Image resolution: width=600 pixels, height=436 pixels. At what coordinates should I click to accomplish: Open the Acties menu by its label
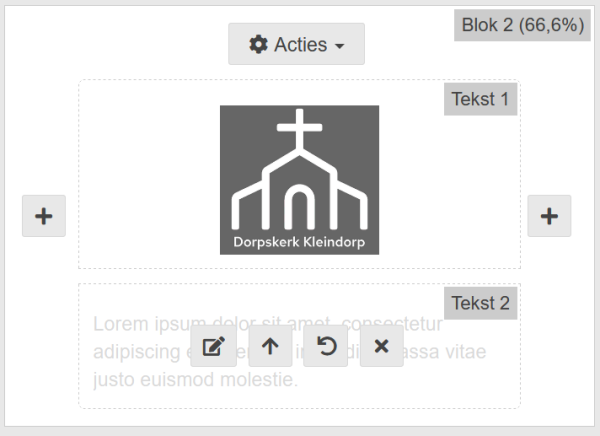click(x=301, y=44)
